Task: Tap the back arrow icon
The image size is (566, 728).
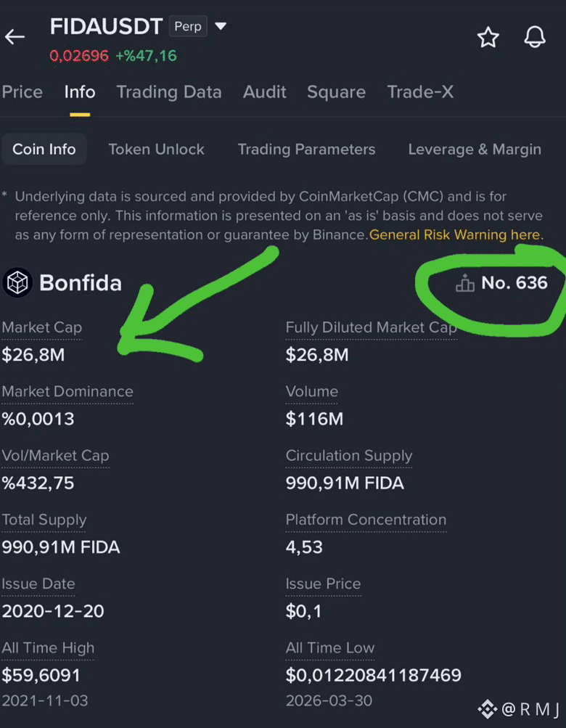Action: pyautogui.click(x=15, y=37)
